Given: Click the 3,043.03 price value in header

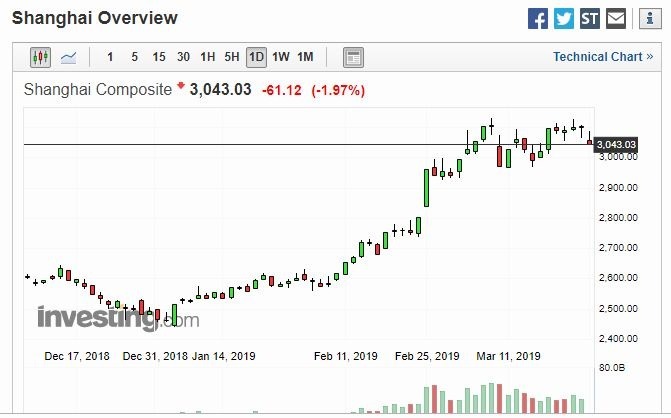Looking at the screenshot, I should [220, 89].
